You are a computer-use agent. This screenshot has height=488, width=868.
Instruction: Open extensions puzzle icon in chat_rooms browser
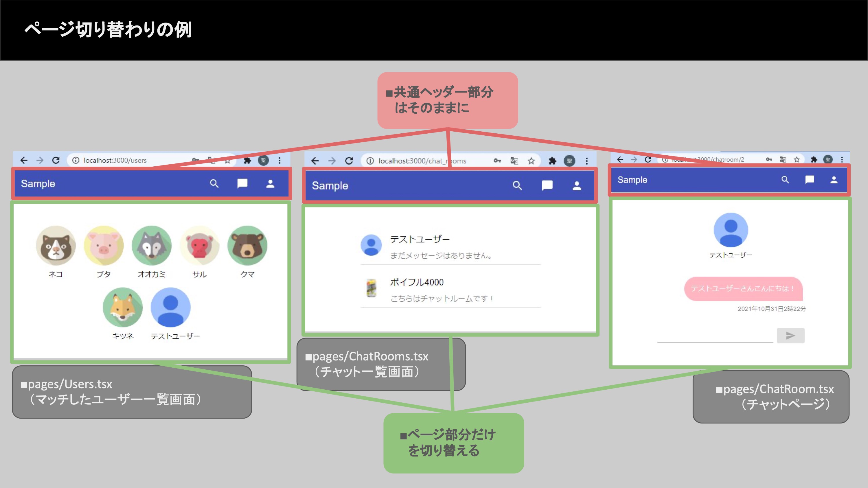click(x=552, y=161)
